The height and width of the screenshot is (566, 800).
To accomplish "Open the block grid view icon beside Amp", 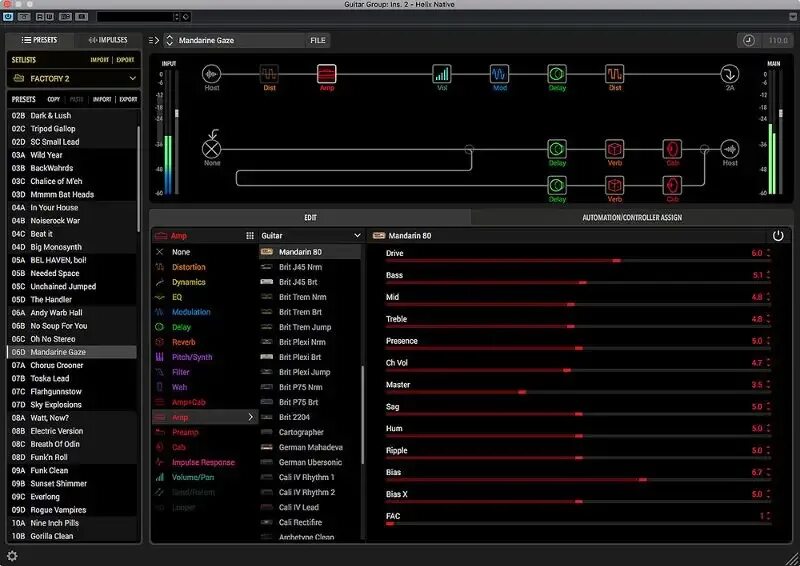I will click(x=250, y=236).
